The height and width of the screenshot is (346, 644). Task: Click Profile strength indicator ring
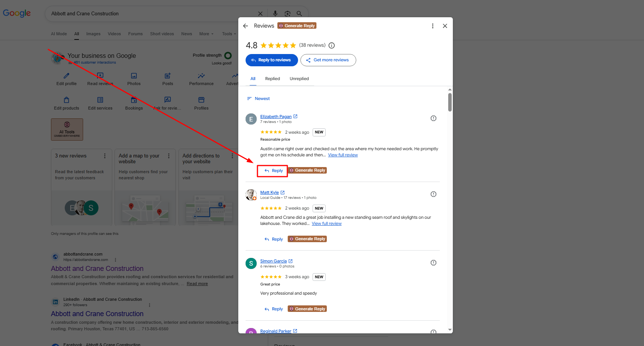pyautogui.click(x=228, y=56)
